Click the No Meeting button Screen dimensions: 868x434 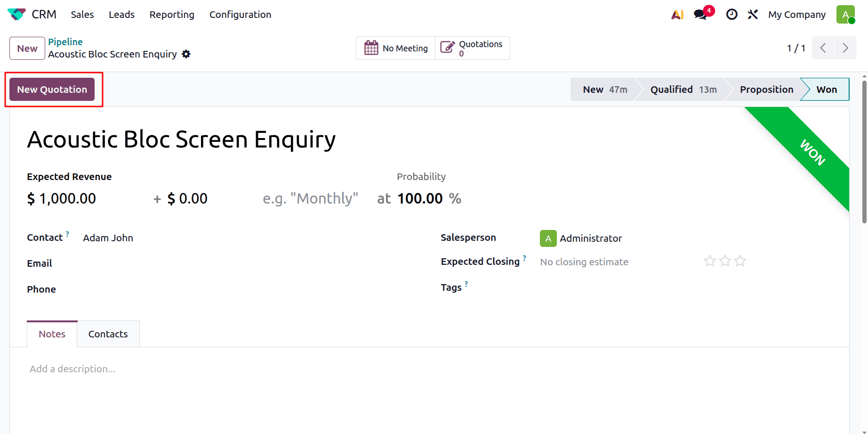coord(396,48)
